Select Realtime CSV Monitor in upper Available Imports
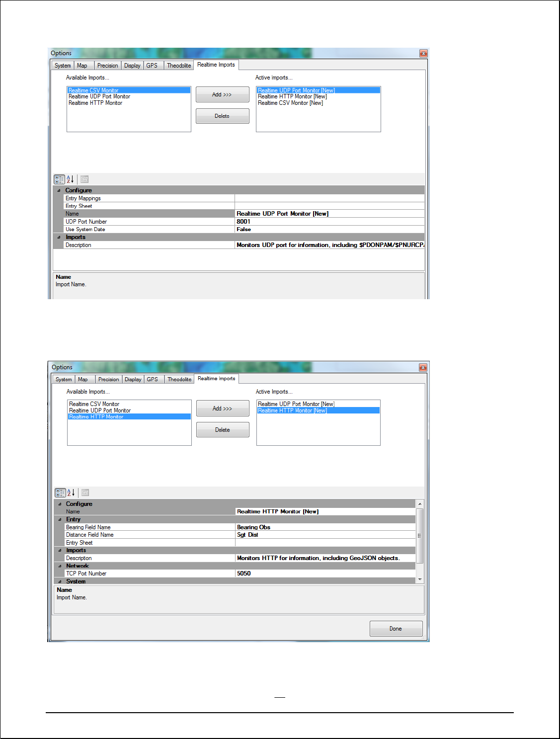The image size is (560, 739). (x=129, y=90)
